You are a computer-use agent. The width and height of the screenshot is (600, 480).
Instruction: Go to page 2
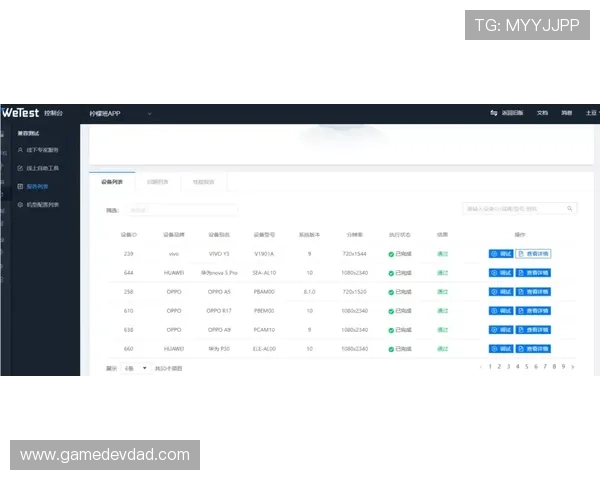499,367
